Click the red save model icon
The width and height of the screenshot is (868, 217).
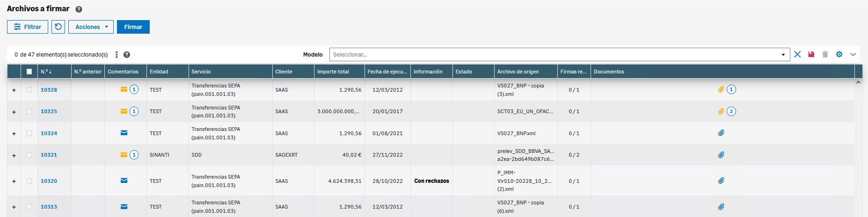coord(811,54)
